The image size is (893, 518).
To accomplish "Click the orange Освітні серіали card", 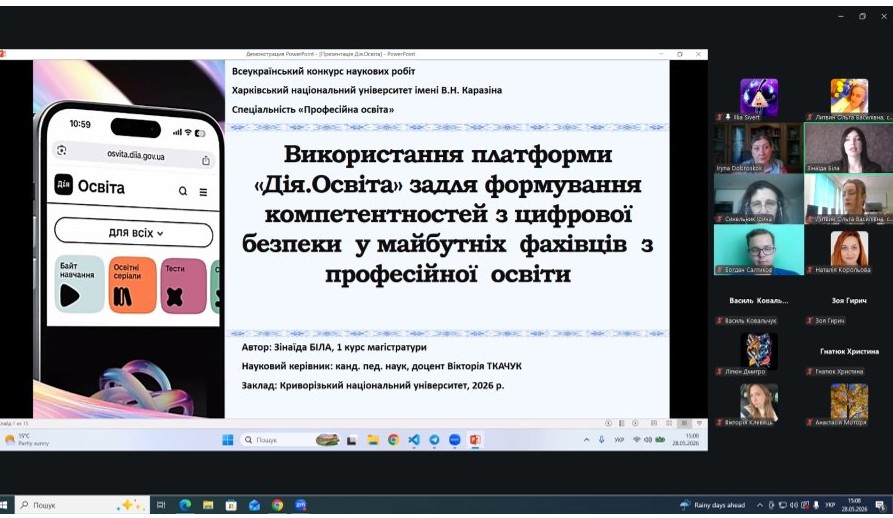I will pos(132,285).
